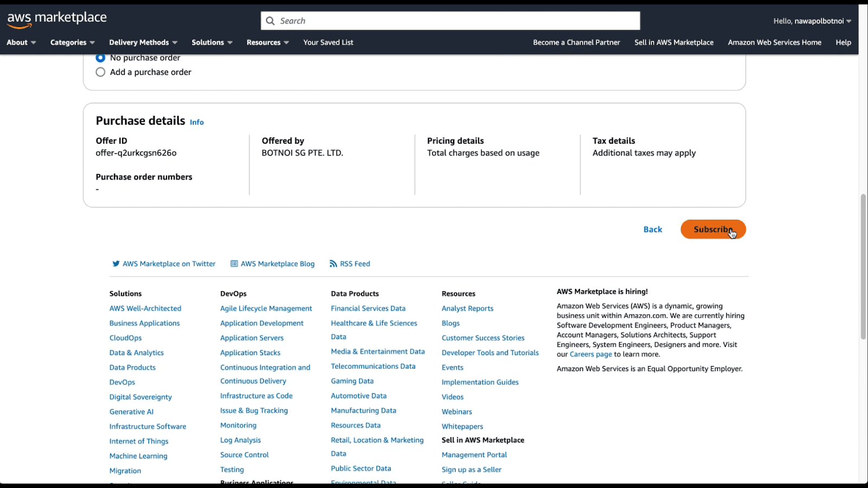Open Financial Services Data link
868x488 pixels.
[x=368, y=308]
